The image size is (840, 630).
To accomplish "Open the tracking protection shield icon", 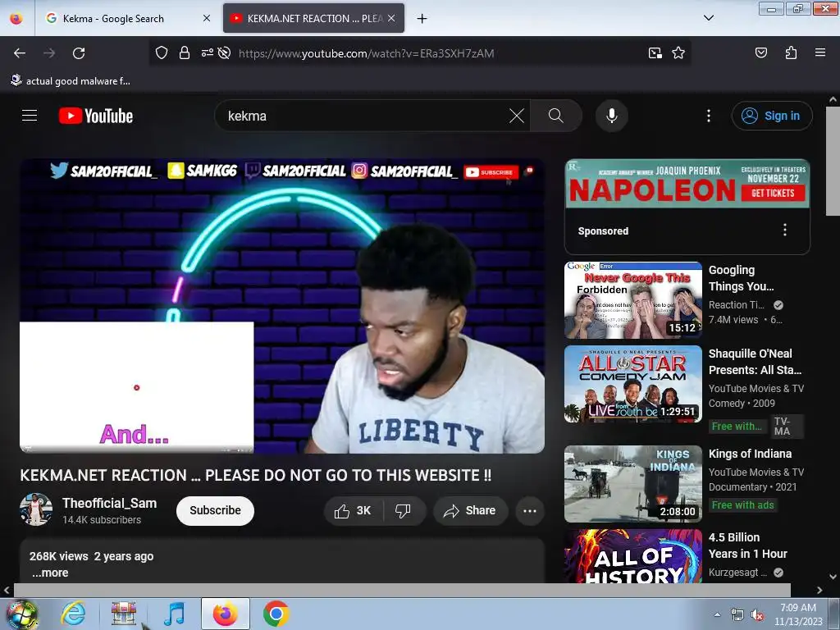I will [x=162, y=53].
